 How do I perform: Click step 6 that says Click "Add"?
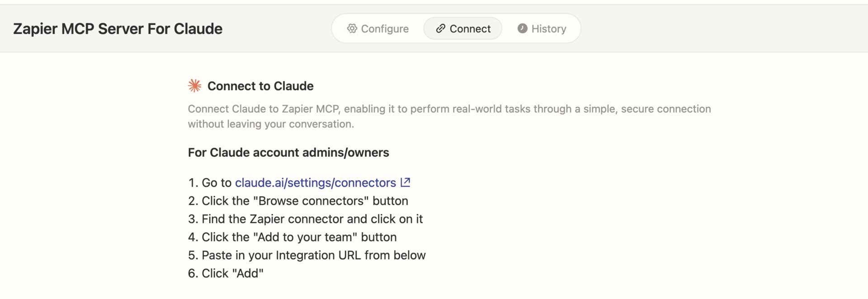point(226,273)
